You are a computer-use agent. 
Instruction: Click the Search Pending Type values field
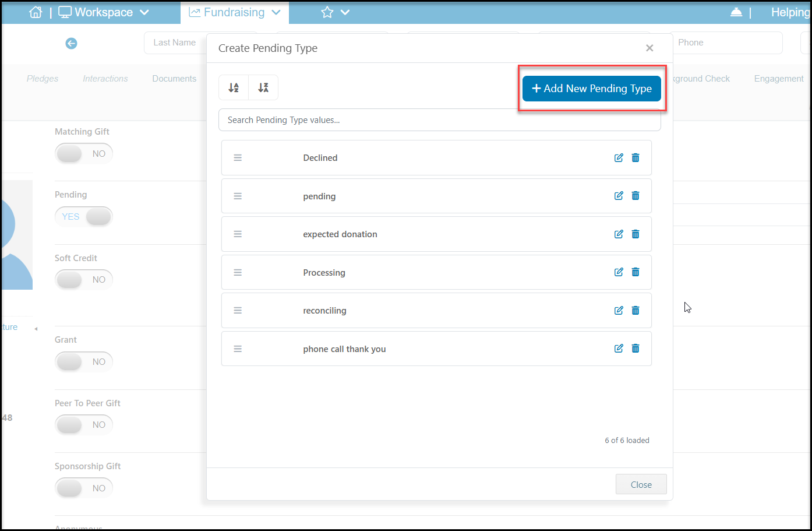coord(440,120)
